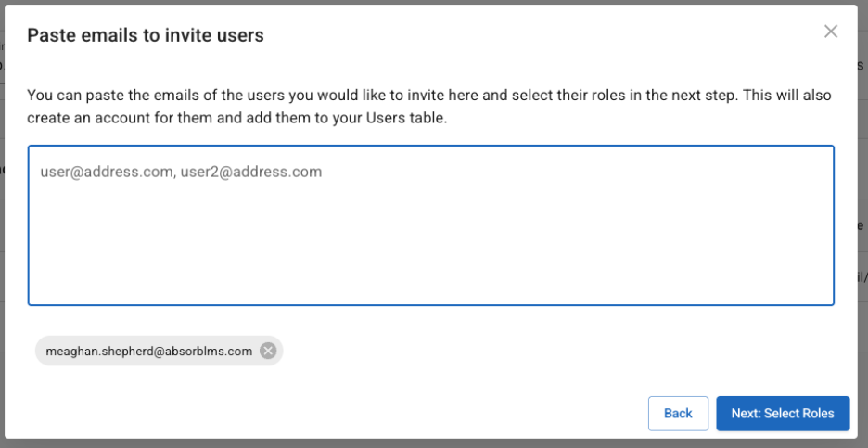Remove the meaghan.shepherd@absorblms.com email chip
The width and height of the screenshot is (868, 448).
point(268,351)
